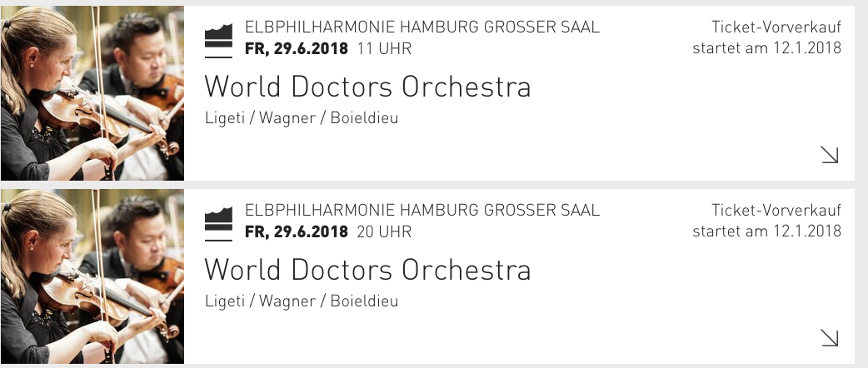Image resolution: width=868 pixels, height=368 pixels.
Task: Click the "20 UHR" time label
Action: 384,231
